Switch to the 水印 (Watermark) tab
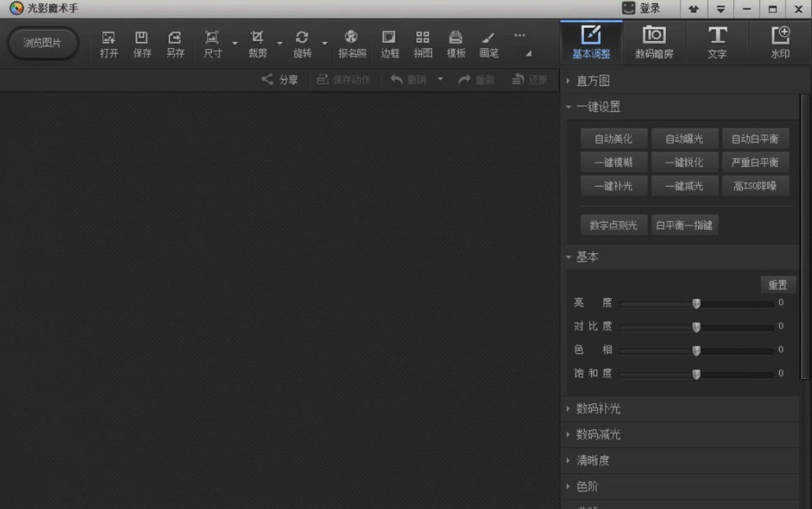 (x=780, y=43)
